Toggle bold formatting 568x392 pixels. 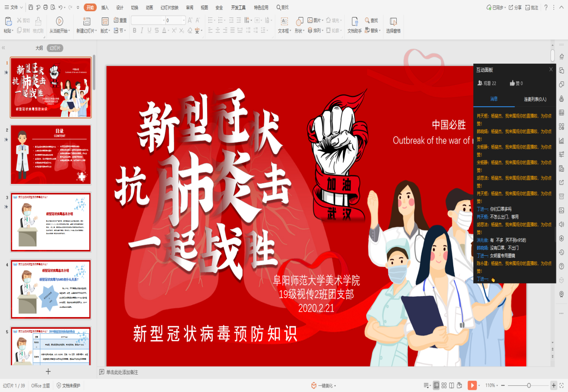click(x=134, y=30)
